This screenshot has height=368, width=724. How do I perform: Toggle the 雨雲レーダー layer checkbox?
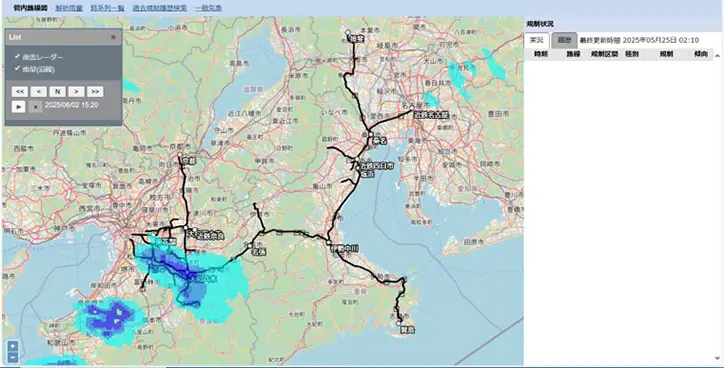(x=17, y=56)
